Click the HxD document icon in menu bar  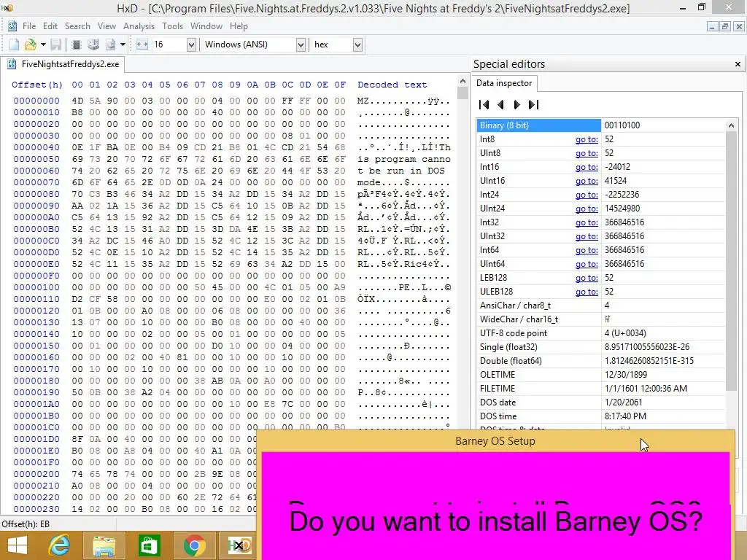click(x=12, y=26)
